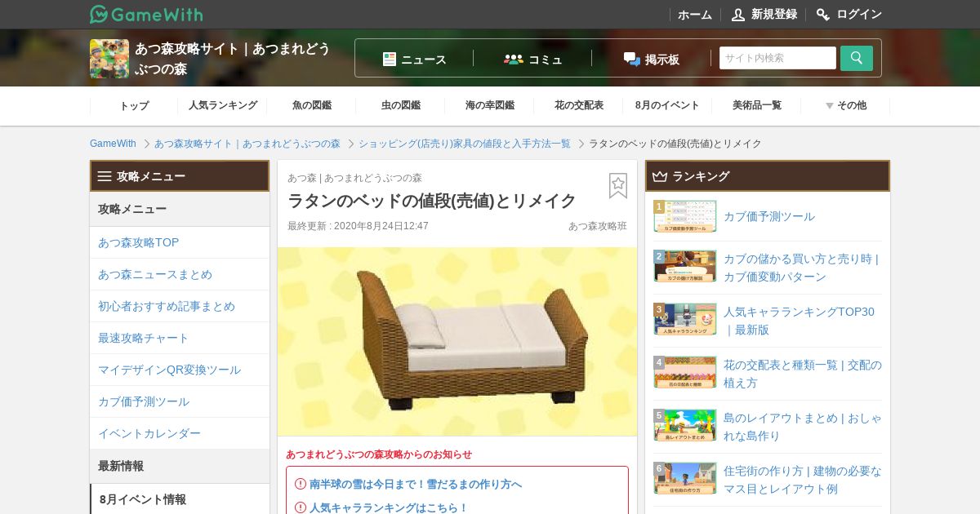Click rank 5 島レイアウトまとめ thumbnail
Viewport: 980px width, 514px height.
(684, 426)
